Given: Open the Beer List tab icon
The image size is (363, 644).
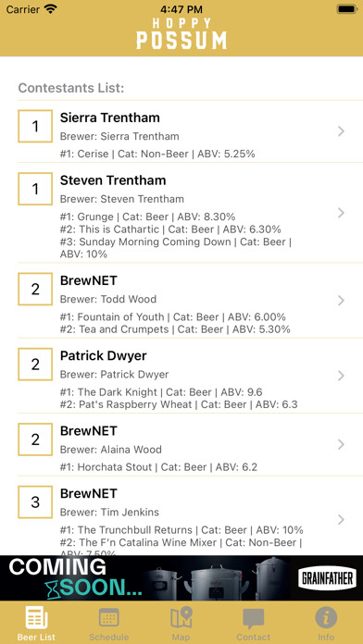Looking at the screenshot, I should pos(36,617).
